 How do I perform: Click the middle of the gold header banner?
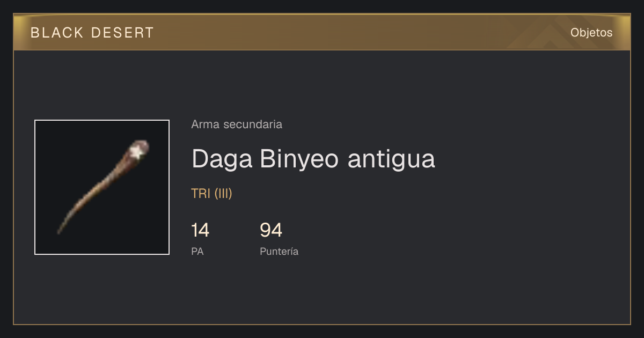[x=322, y=32]
